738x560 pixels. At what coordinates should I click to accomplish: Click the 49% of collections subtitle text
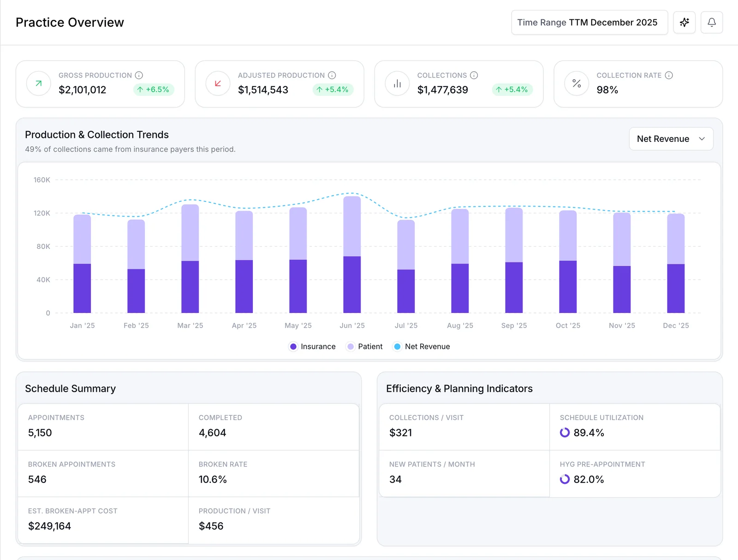pos(130,149)
